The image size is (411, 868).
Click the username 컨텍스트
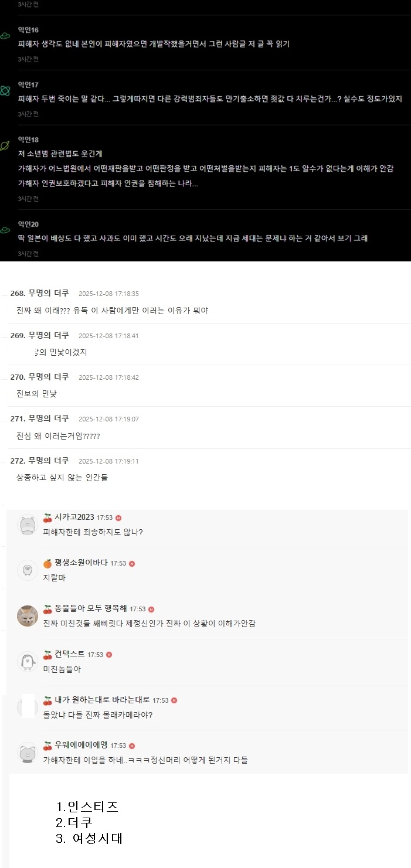pyautogui.click(x=69, y=655)
